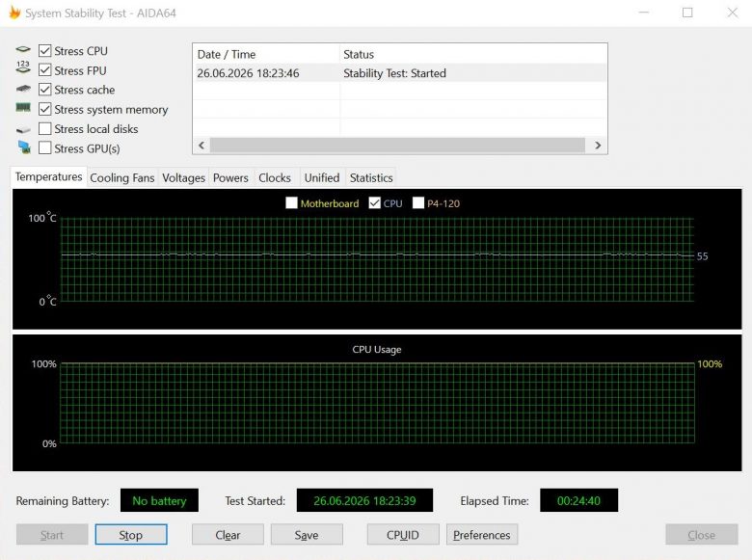Open the Unified tab
This screenshot has height=560, width=752.
click(322, 178)
